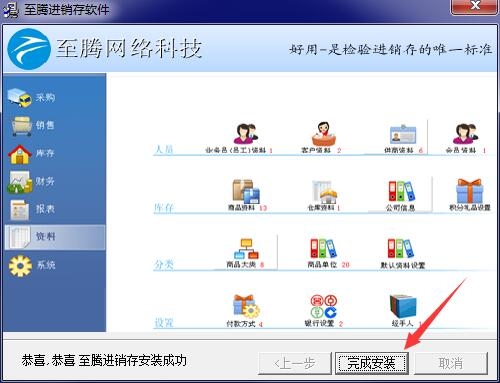
Task: Open the 仓库资料 warehouse icon
Action: 324,192
